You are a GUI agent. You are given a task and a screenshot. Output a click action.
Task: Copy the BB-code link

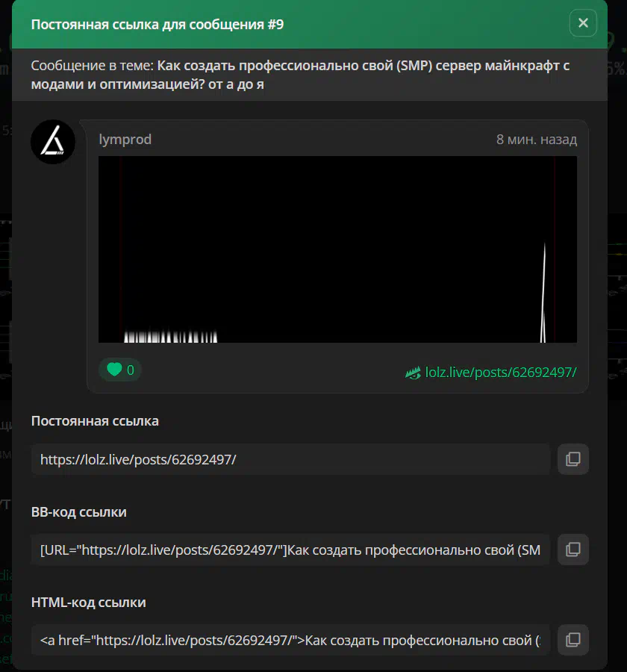click(573, 550)
